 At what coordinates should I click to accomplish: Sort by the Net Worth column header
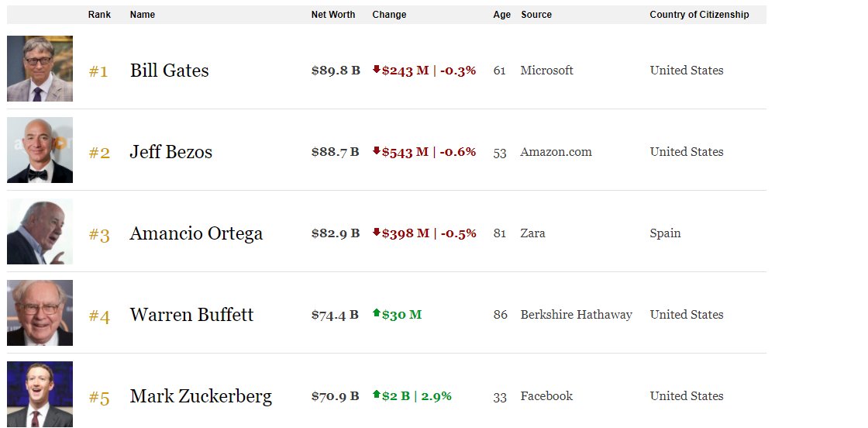(x=333, y=15)
